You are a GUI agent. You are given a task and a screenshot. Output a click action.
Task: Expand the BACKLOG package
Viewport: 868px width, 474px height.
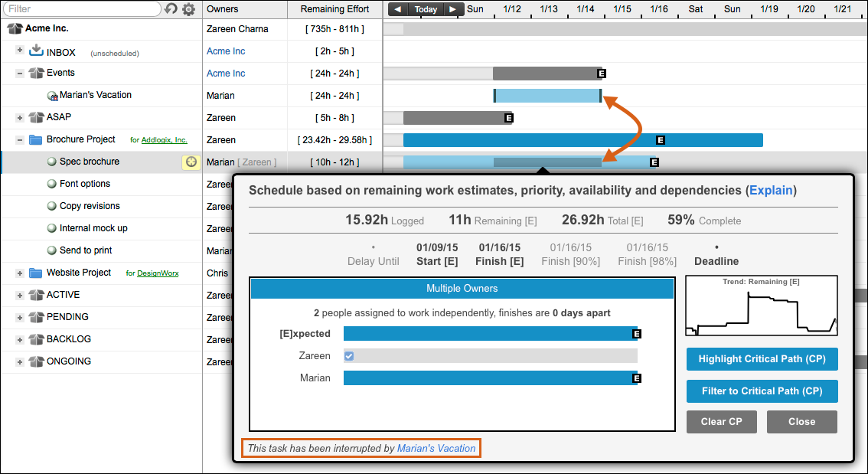[20, 339]
